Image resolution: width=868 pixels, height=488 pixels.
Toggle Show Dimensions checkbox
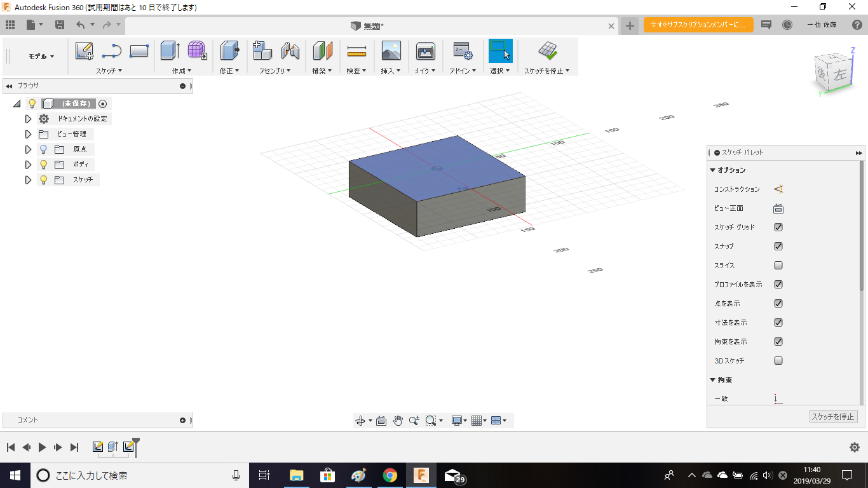click(778, 323)
